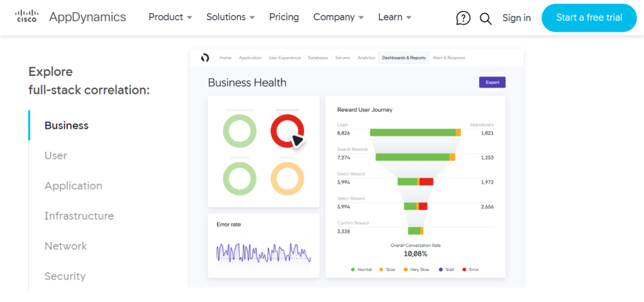
Task: Click the Business Health heading
Action: tap(247, 82)
